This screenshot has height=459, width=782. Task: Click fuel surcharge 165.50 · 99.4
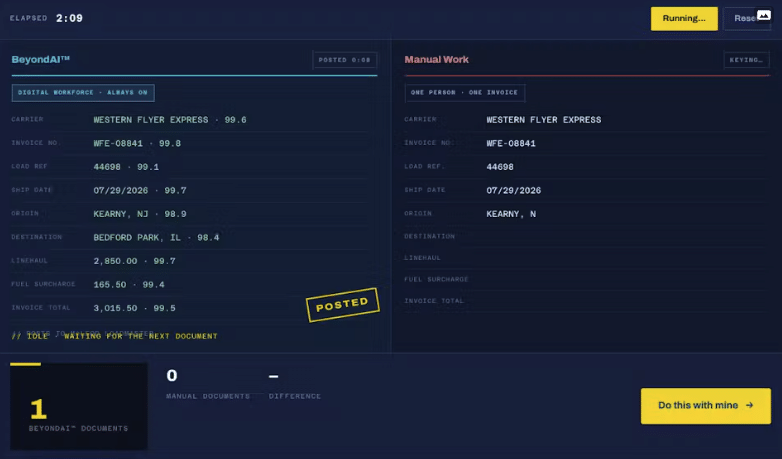tap(129, 284)
